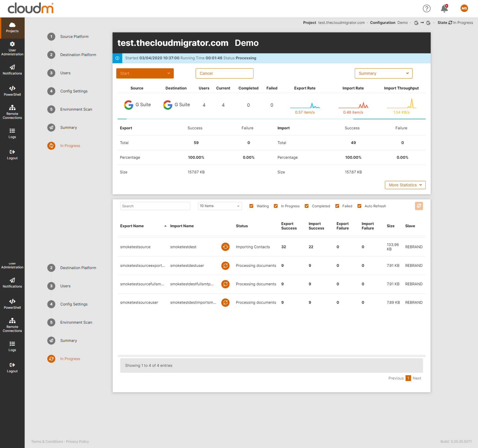478x448 pixels.
Task: Click the Export Rate sparkline chart
Action: (305, 105)
